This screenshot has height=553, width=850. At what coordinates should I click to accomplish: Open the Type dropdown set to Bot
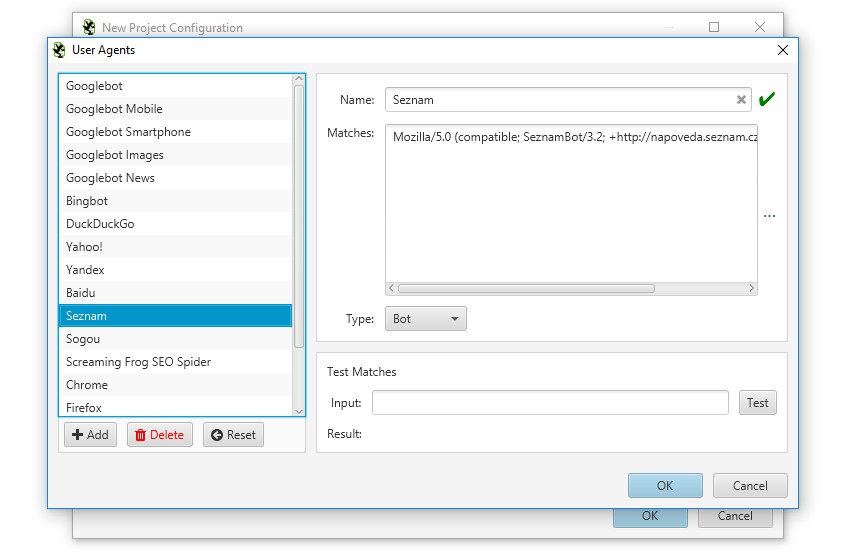pos(426,319)
